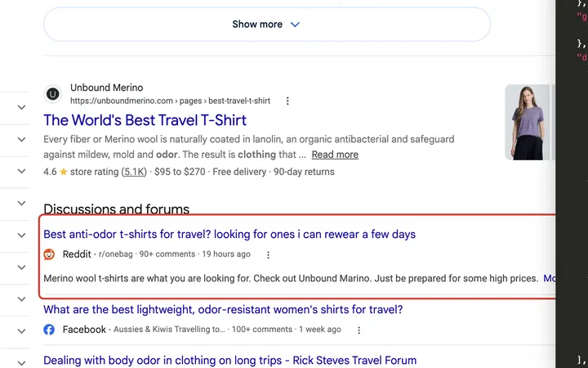Open Dealing with body odor Rick Steves link

coord(229,361)
